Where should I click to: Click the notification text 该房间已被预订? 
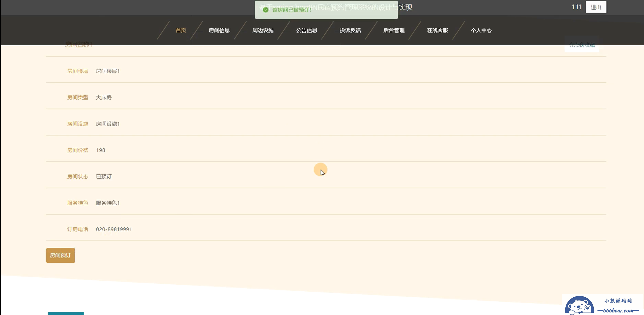tap(292, 10)
